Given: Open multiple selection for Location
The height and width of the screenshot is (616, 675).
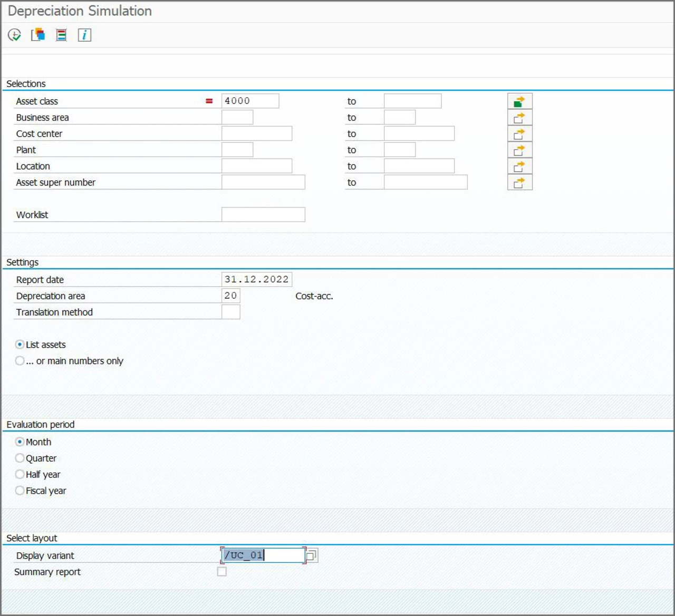Looking at the screenshot, I should click(x=519, y=165).
